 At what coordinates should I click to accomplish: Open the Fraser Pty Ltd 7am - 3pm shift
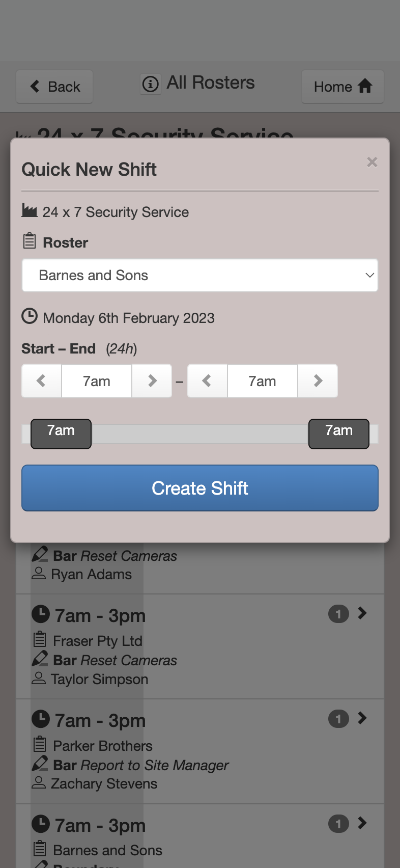(200, 646)
